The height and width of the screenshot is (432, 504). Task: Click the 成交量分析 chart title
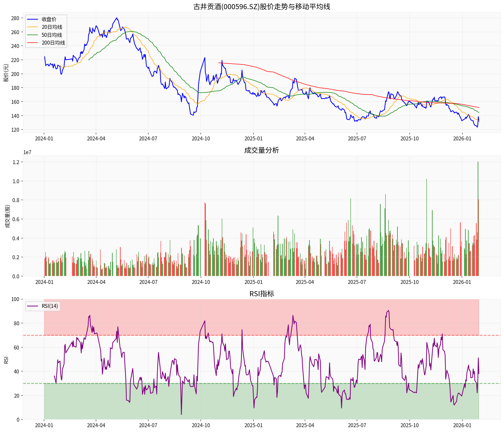[261, 150]
